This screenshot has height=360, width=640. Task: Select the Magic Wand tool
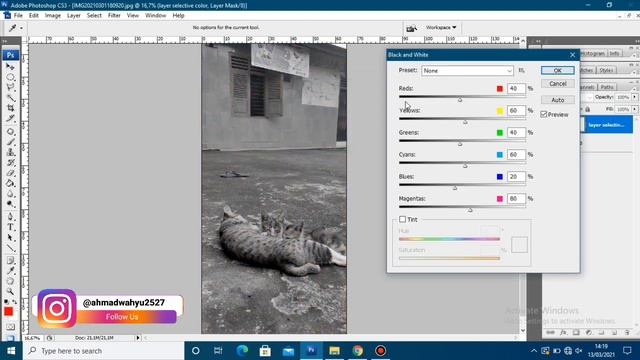[x=10, y=98]
